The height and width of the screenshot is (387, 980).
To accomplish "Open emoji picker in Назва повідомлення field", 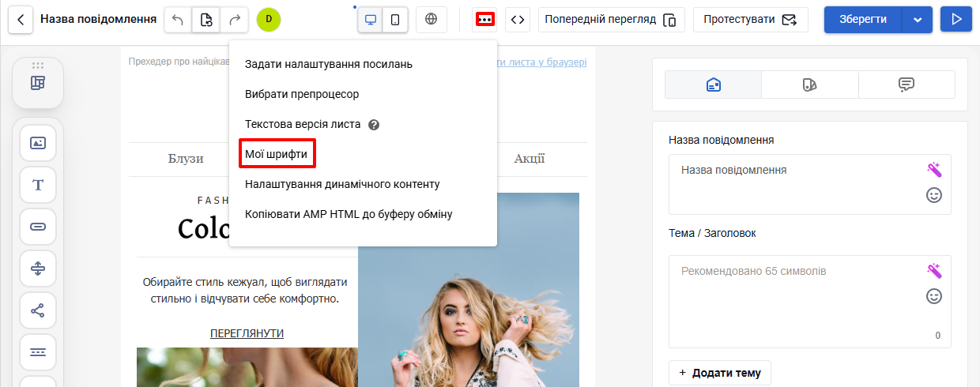I will pyautogui.click(x=934, y=195).
